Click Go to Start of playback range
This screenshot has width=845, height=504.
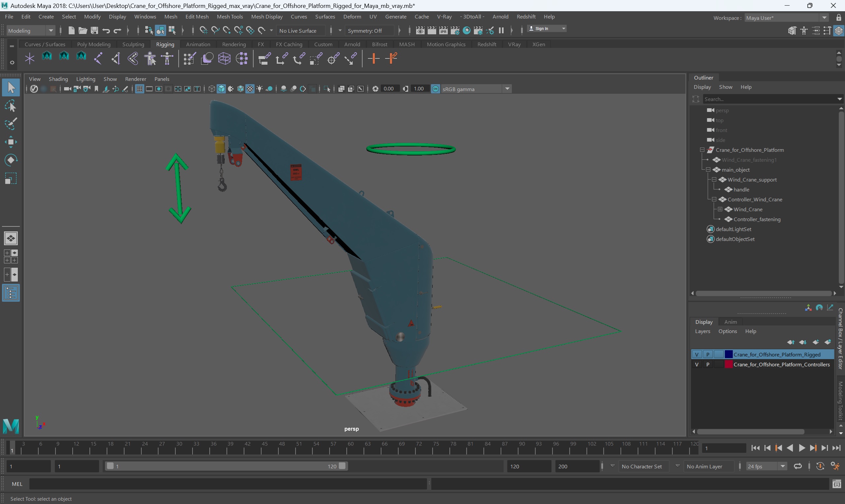(755, 448)
